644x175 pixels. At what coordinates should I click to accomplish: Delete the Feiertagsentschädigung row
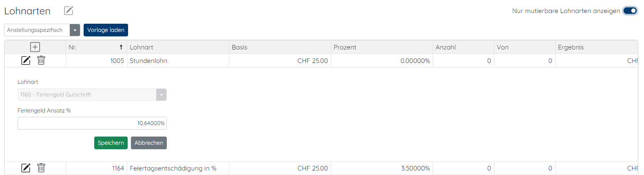[41, 168]
